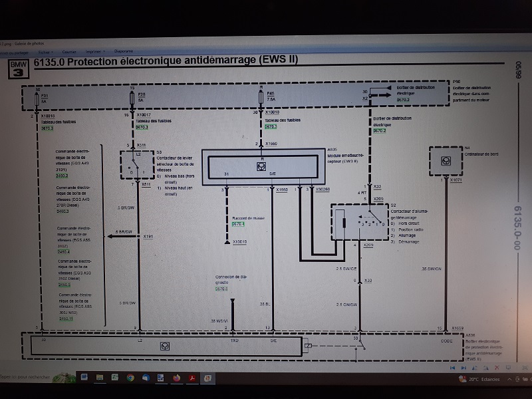Viewport: 532px width, 399px height.
Task: Open the Fichier dropdown menu
Action: coord(45,53)
